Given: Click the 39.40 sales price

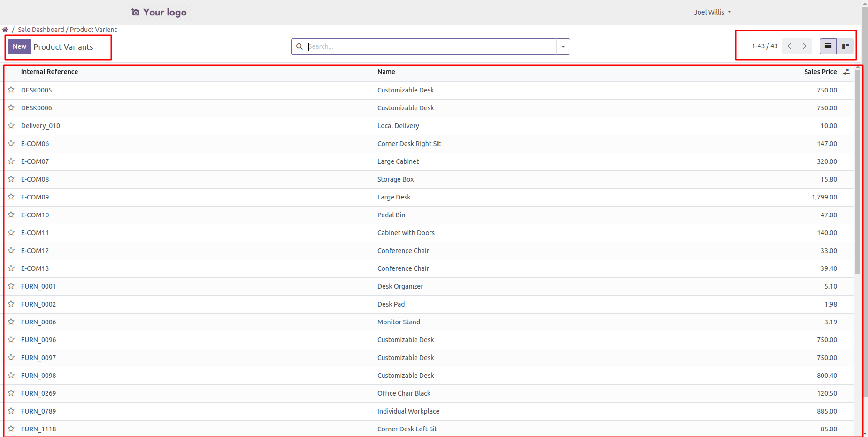Looking at the screenshot, I should (x=829, y=268).
